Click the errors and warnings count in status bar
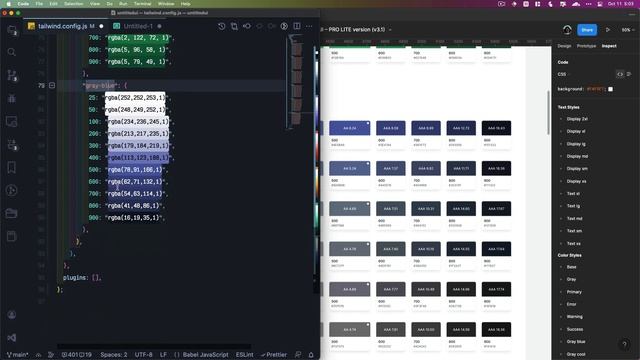 pos(77,355)
